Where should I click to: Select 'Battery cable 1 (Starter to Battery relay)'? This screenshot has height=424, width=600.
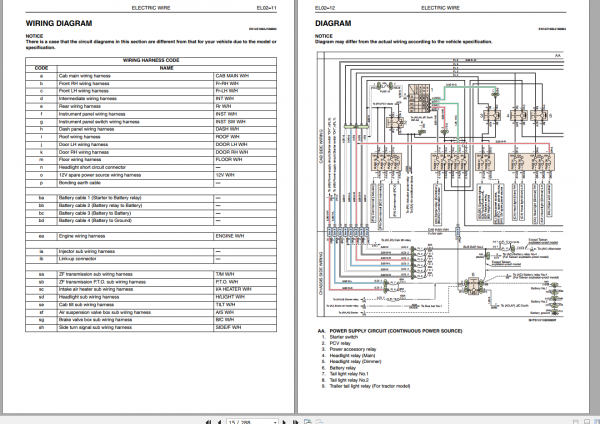[x=151, y=198]
